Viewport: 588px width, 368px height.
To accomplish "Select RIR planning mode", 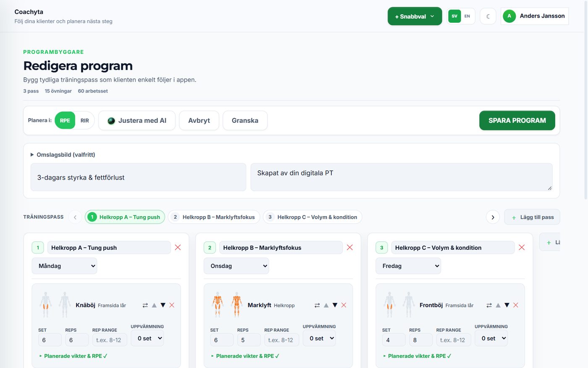I will tap(85, 120).
